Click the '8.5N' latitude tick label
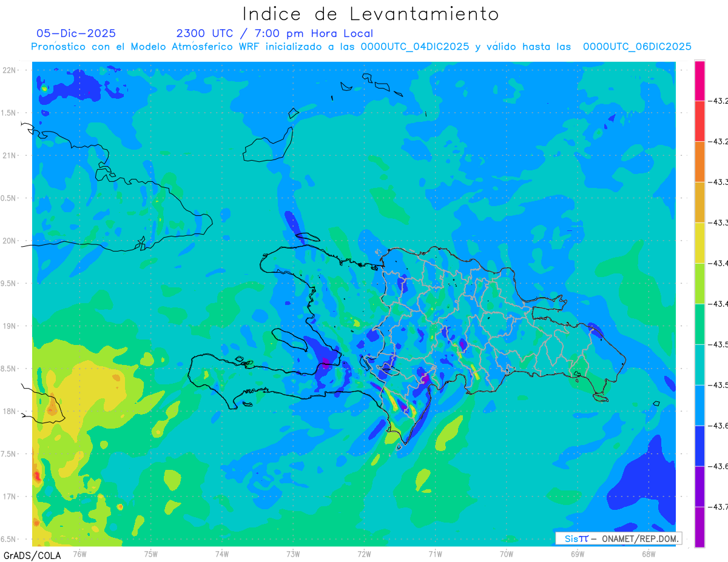The height and width of the screenshot is (562, 728). (9, 369)
